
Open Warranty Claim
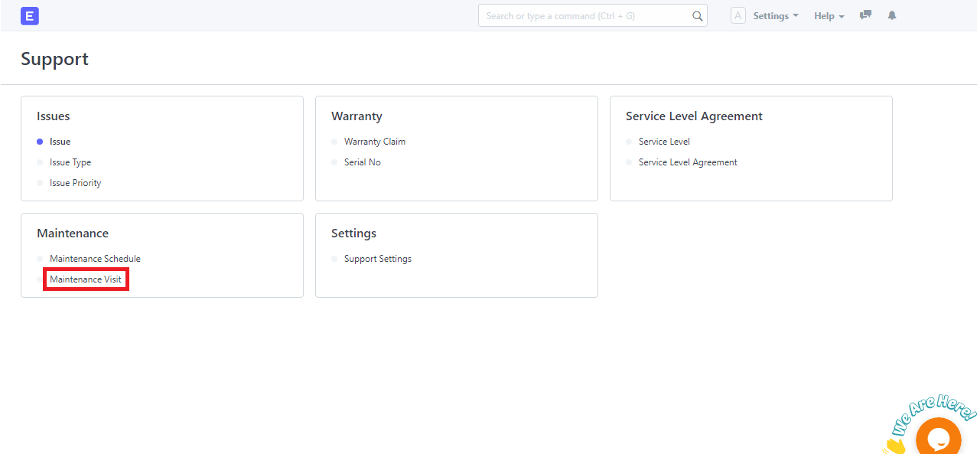click(375, 142)
